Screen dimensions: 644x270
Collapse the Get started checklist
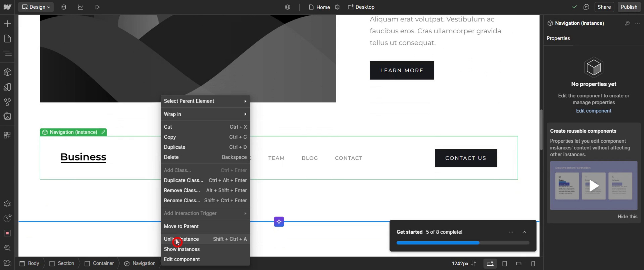524,232
